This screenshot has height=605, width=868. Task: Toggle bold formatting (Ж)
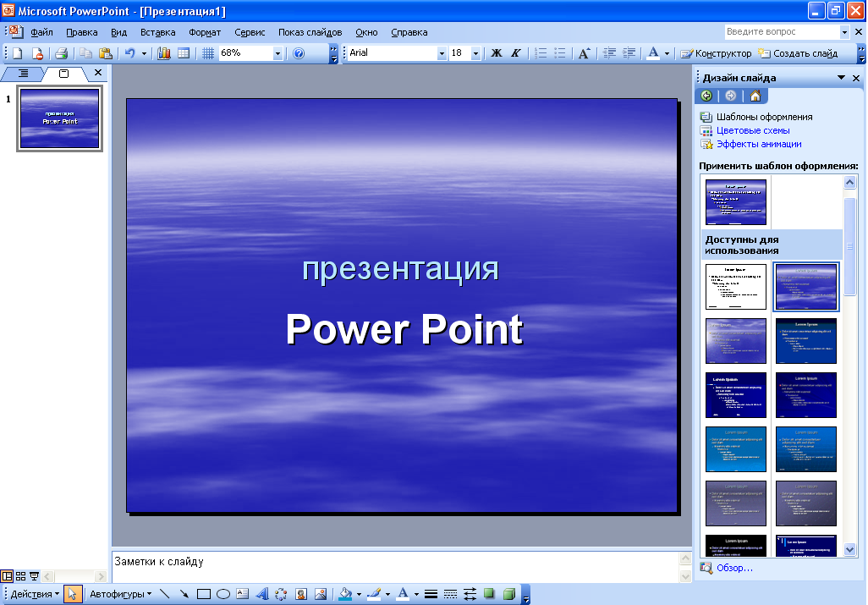[497, 53]
